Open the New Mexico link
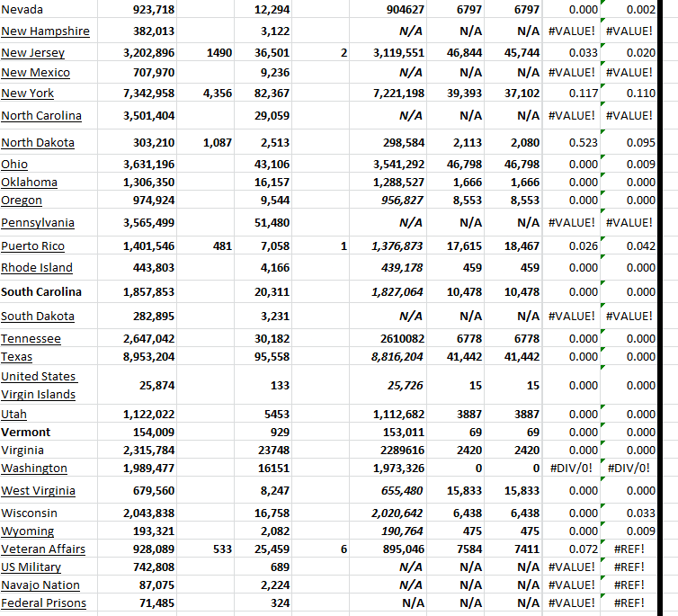 point(35,73)
